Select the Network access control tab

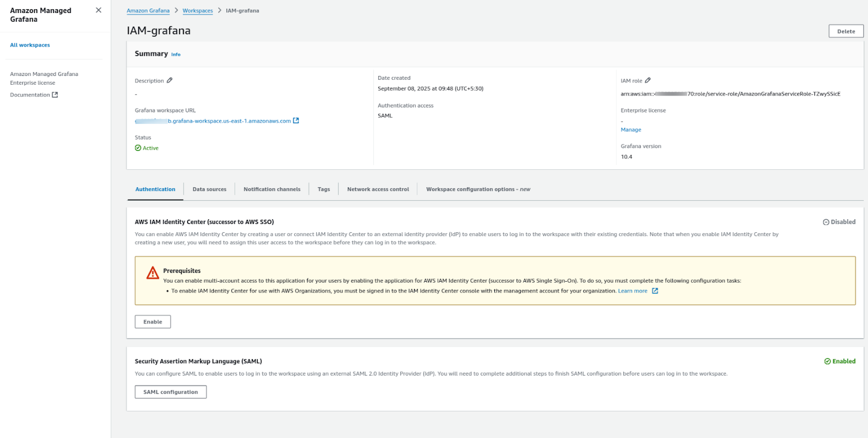pyautogui.click(x=378, y=189)
